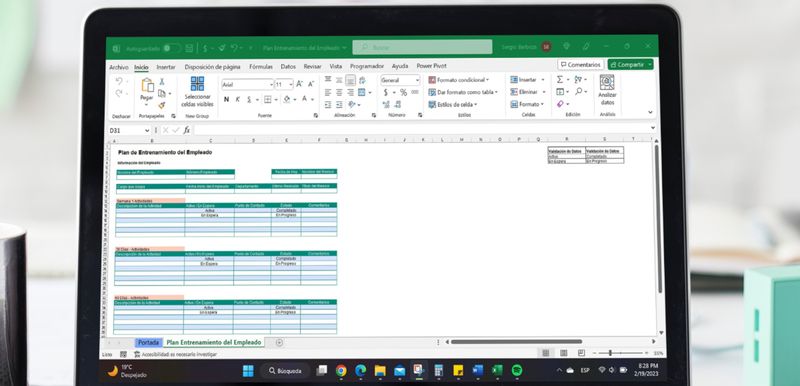Click the percent style icon
Image resolution: width=800 pixels, height=386 pixels.
coord(403,92)
